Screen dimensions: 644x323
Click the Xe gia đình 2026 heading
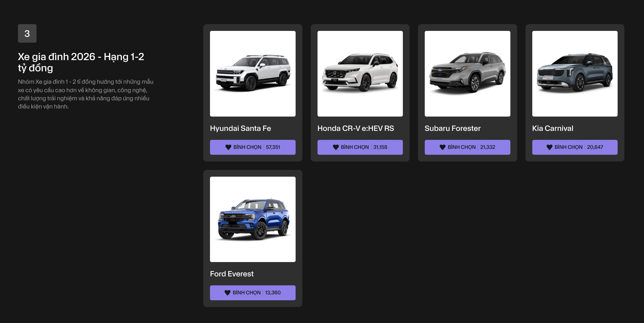[81, 62]
